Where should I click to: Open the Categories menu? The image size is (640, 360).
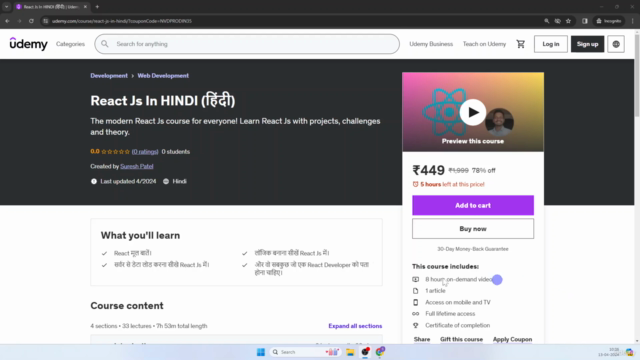point(70,44)
